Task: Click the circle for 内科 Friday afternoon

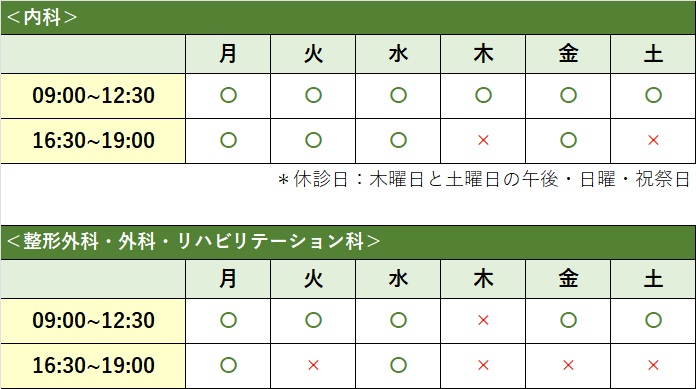Action: pos(568,140)
